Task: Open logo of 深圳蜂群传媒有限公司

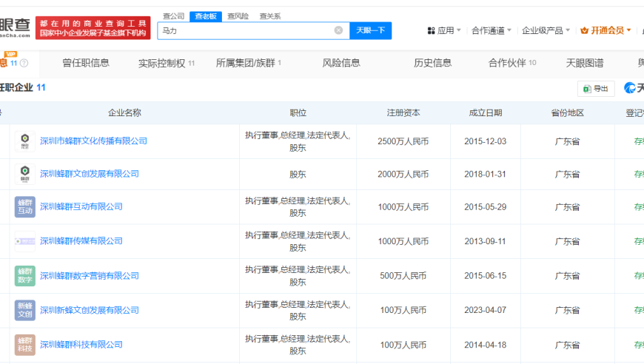Action: pos(25,241)
